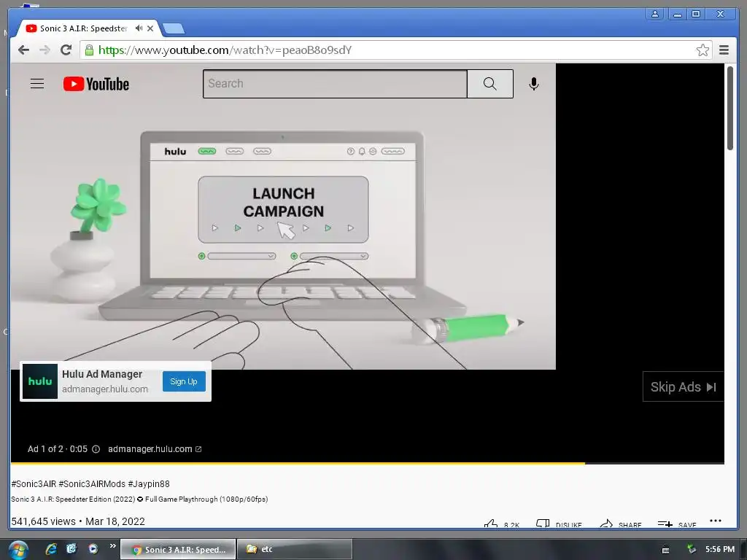This screenshot has width=747, height=560.
Task: Share the video with the Share button
Action: coord(621,524)
